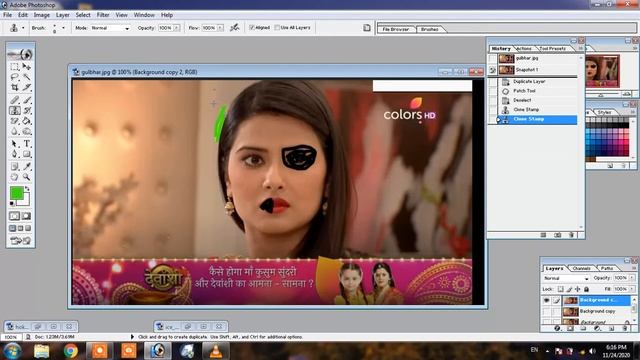Select the Magic Wand tool

pos(27,77)
